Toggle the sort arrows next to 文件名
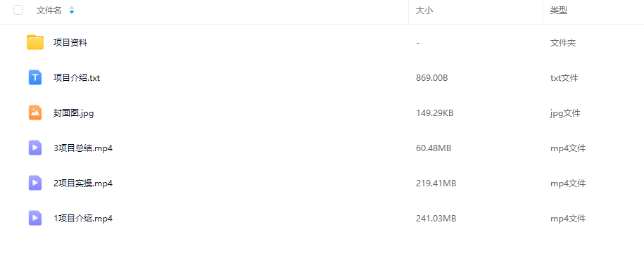644x277 pixels. [x=72, y=11]
